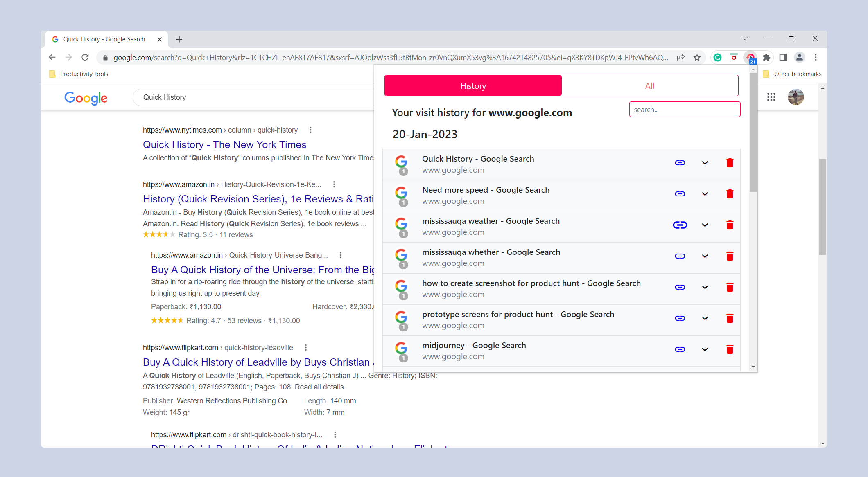Screen dimensions: 868x477
Task: Open link icon for mississauga whether entry
Action: tap(680, 256)
